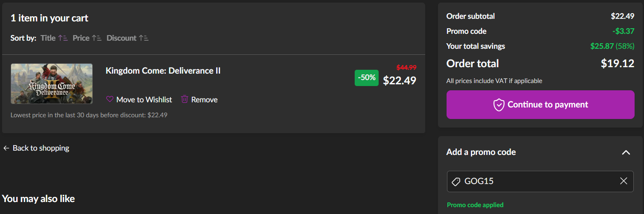Click the left arrow icon before Back to shopping
This screenshot has width=644, height=214.
click(6, 148)
